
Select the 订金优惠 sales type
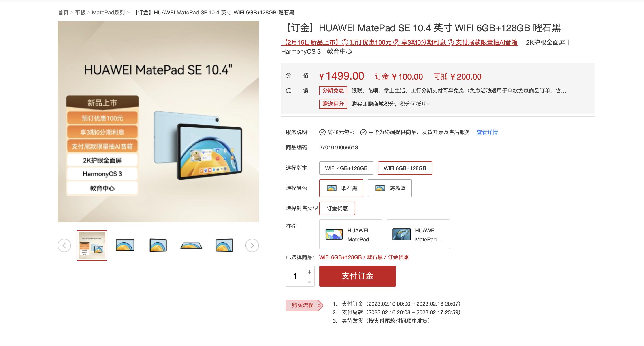(x=337, y=208)
